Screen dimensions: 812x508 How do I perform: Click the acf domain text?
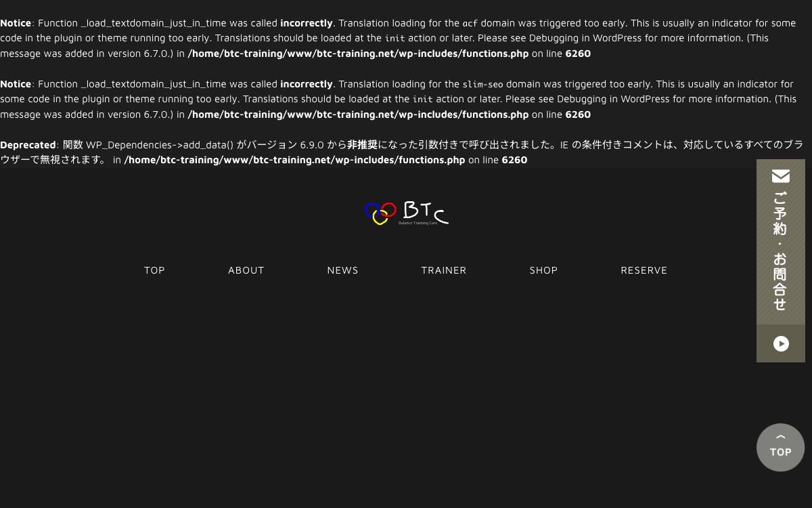[470, 23]
